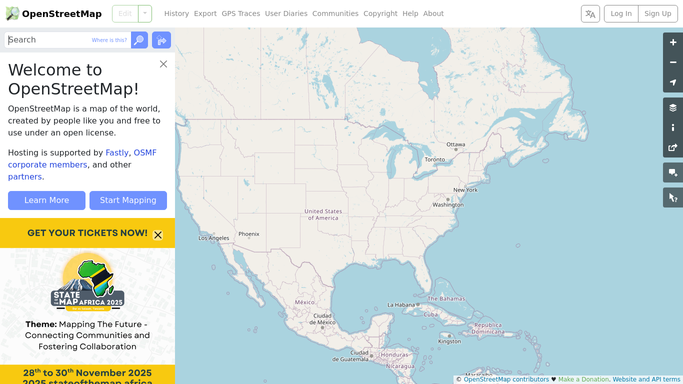Click the Ciudad de Guatemala label
Viewport: 683px width, 384px height.
point(350,356)
